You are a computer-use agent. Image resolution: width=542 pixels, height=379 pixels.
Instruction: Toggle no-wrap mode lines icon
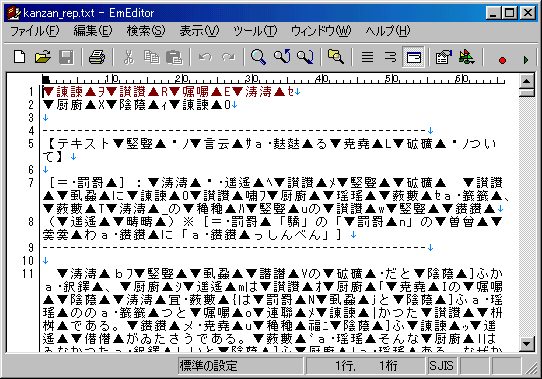tap(367, 57)
